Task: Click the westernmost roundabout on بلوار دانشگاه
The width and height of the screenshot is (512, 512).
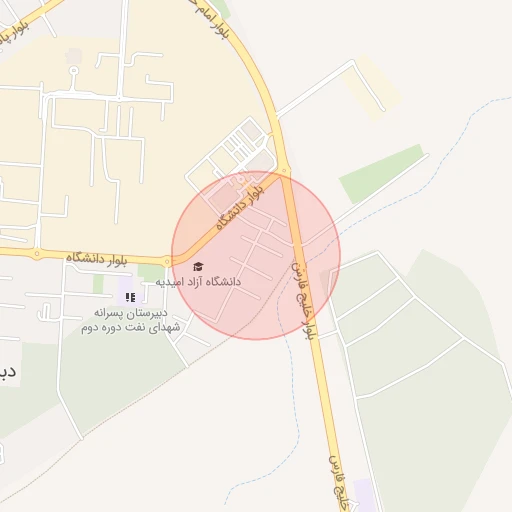Action: [37, 254]
